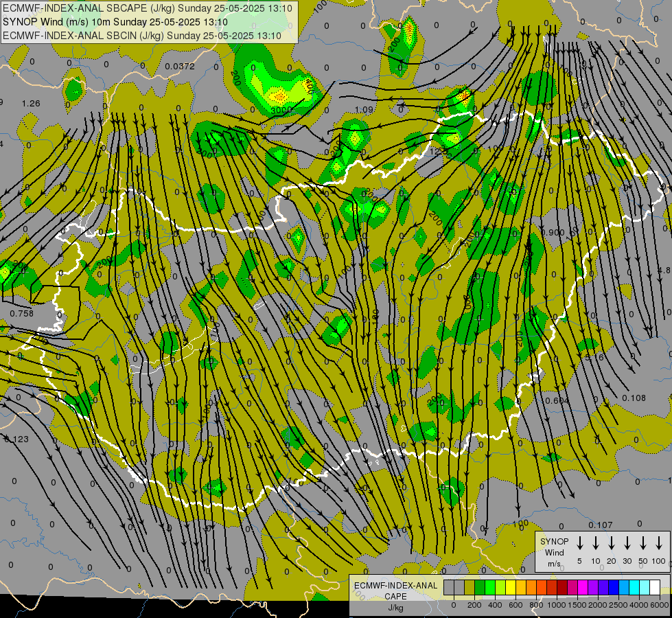This screenshot has width=672, height=618.
Task: Click the SBCIN title line in header box
Action: 142,36
